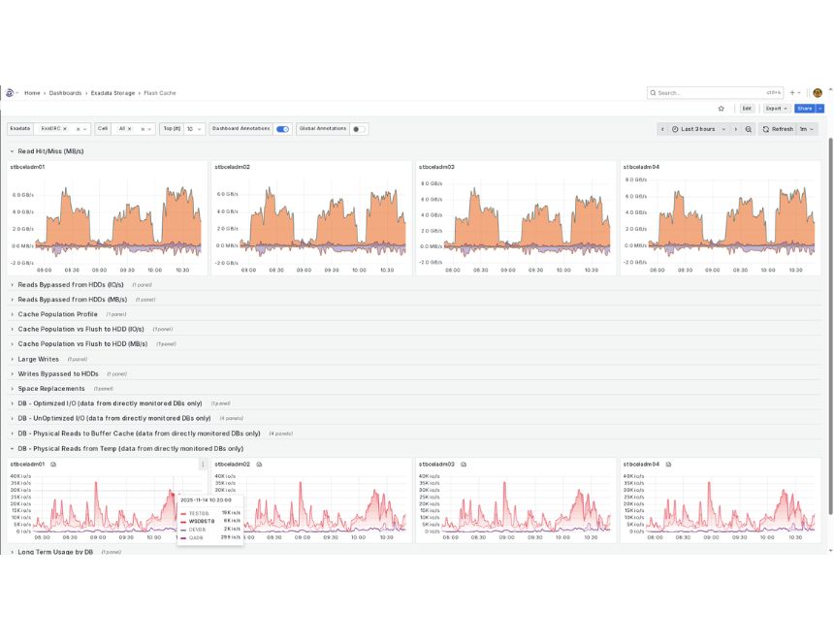834x644 pixels.
Task: Star this dashboard as favorite
Action: (722, 109)
